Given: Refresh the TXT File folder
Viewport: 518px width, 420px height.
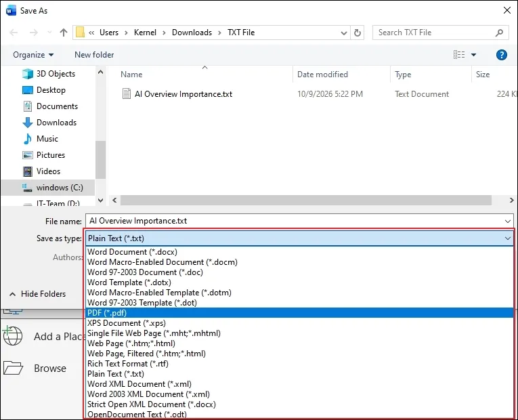Looking at the screenshot, I should [357, 33].
